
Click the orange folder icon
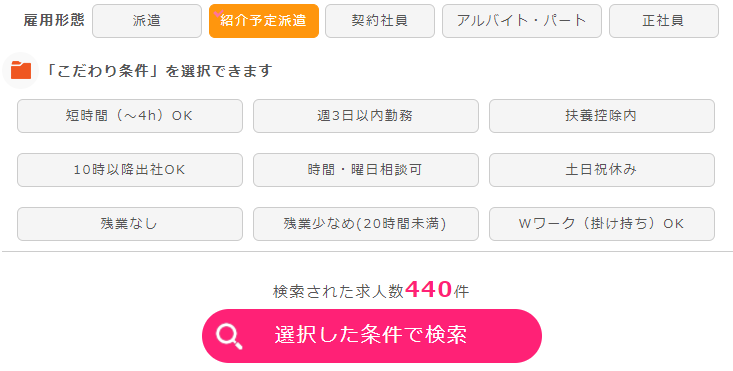tap(21, 71)
